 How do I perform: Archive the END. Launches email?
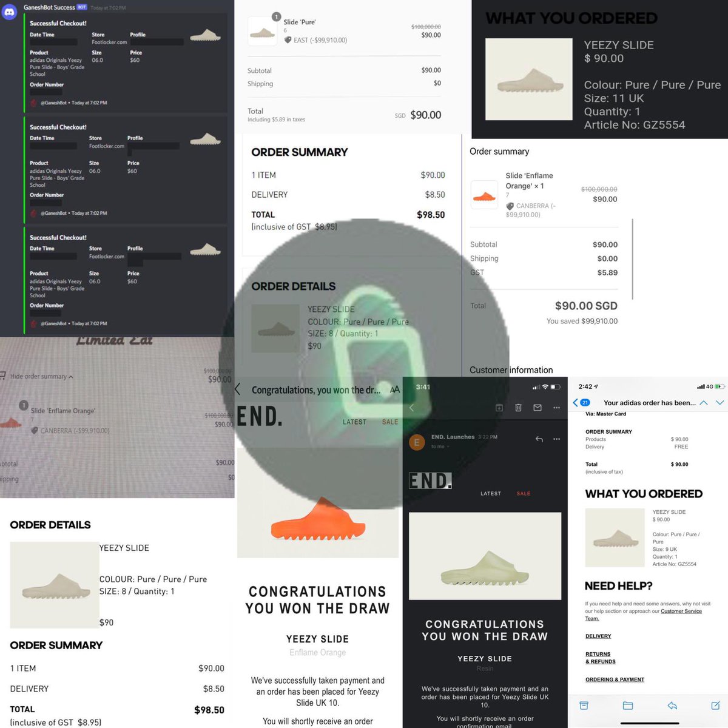coord(499,408)
